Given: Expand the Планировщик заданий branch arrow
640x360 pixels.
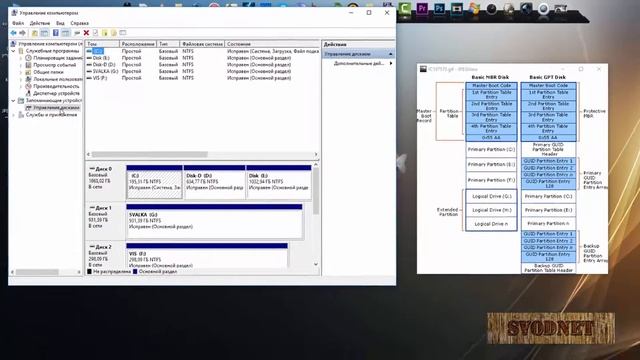Looking at the screenshot, I should tap(21, 58).
